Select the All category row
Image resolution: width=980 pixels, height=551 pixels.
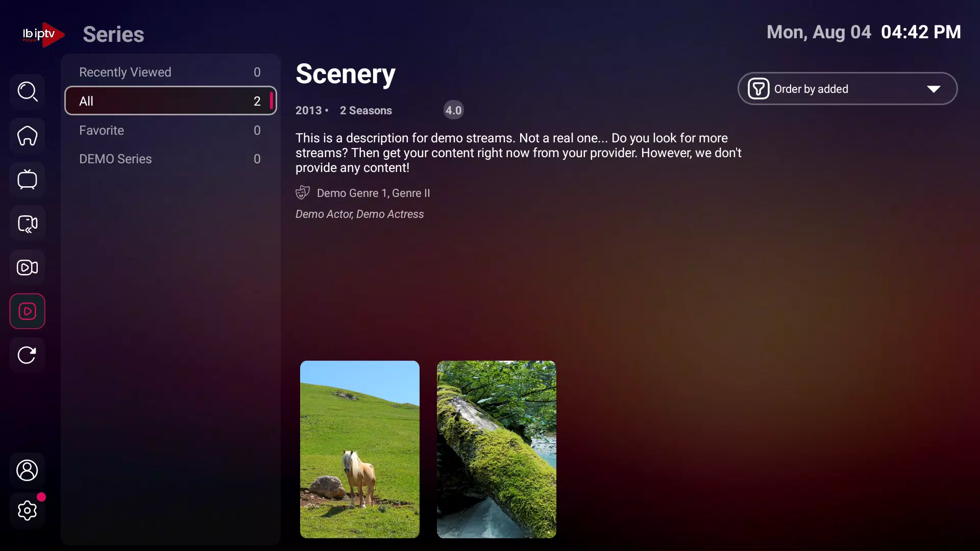pos(170,101)
